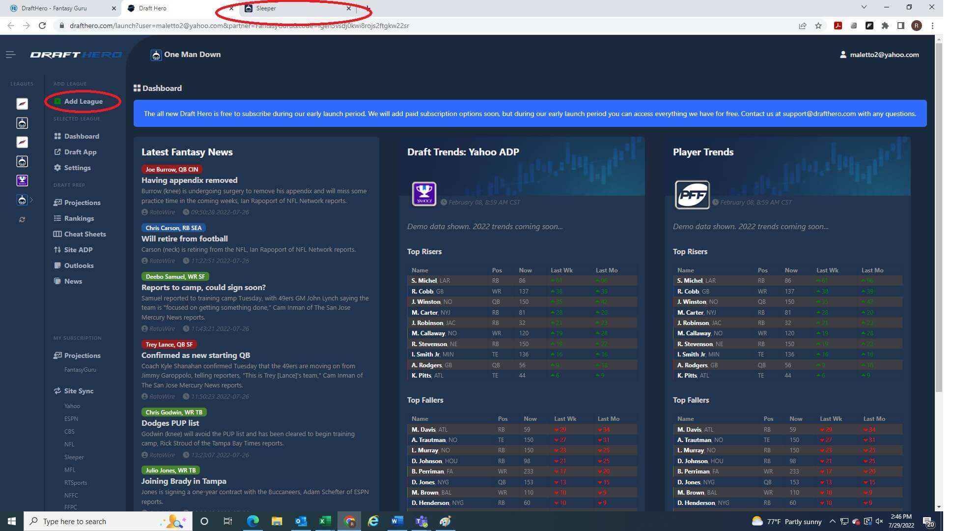The height and width of the screenshot is (531, 980).
Task: Open the Chrome side panel icon
Action: (901, 26)
